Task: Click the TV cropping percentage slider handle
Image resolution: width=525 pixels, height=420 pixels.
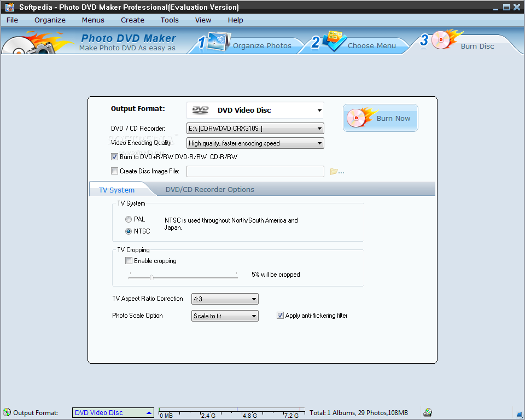Action: pyautogui.click(x=151, y=277)
